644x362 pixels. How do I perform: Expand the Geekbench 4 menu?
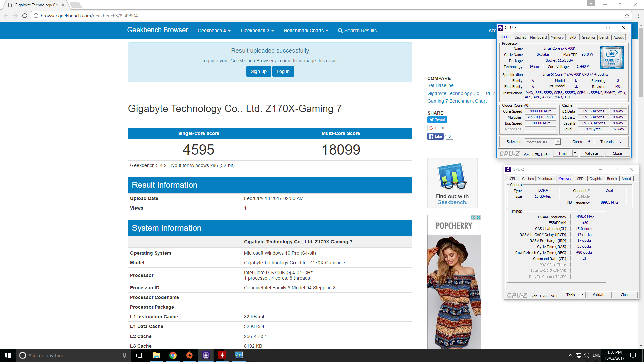pos(214,31)
